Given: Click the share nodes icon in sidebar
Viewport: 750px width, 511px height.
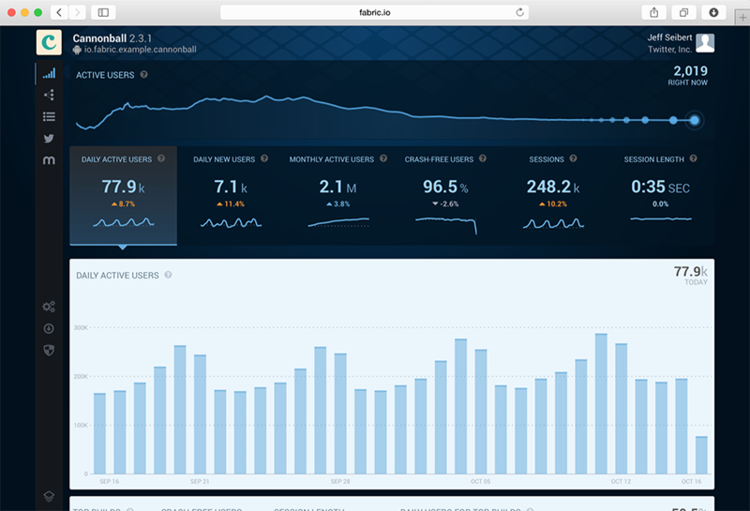Looking at the screenshot, I should 48,95.
